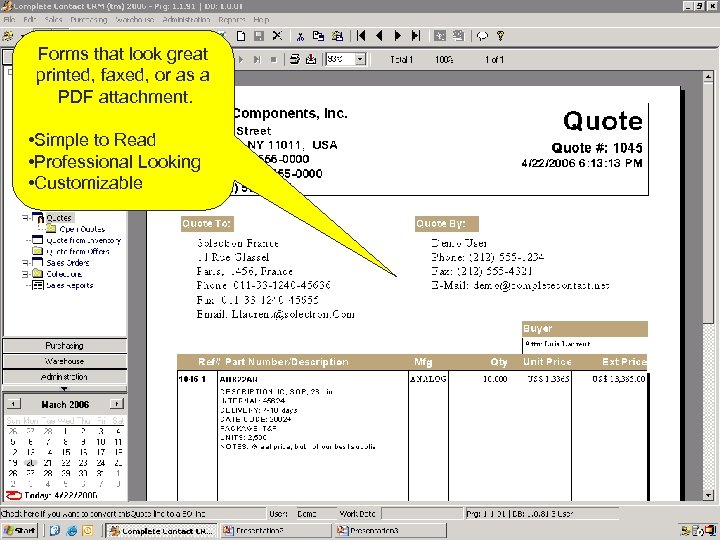Viewport: 720px width, 540px height.
Task: Click the Cut scissors icon
Action: point(300,36)
